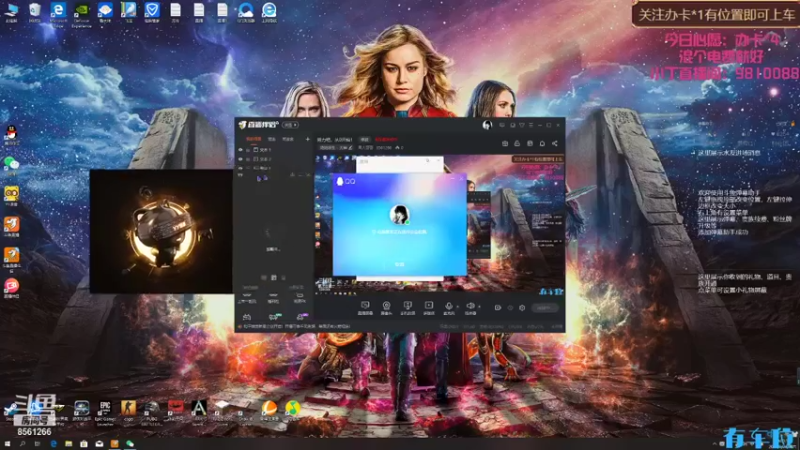This screenshot has height=450, width=800.
Task: Click the microphone icon in streaming toolbar
Action: (x=448, y=307)
